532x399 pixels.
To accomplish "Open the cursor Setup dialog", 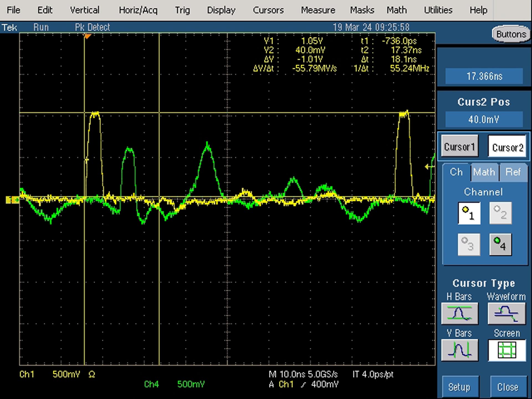I will (460, 387).
